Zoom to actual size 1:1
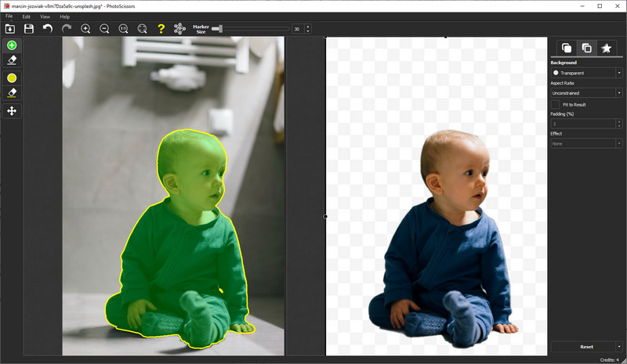The image size is (627, 364). pyautogui.click(x=123, y=29)
